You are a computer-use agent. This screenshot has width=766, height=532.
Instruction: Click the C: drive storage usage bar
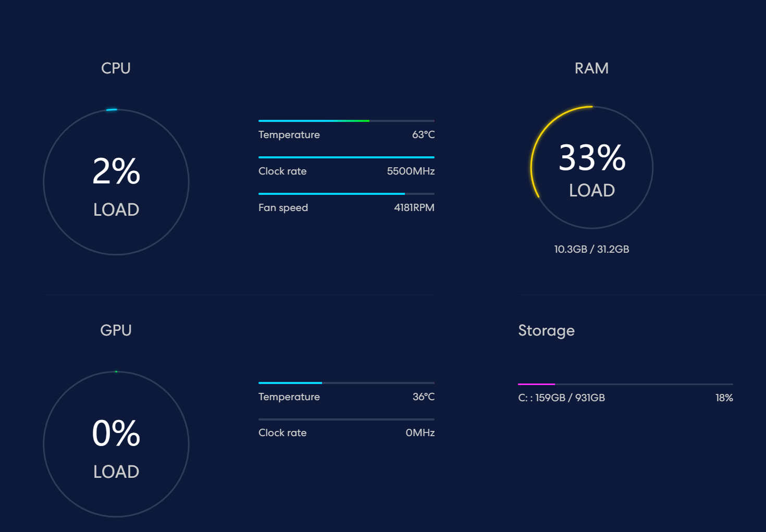coord(625,385)
